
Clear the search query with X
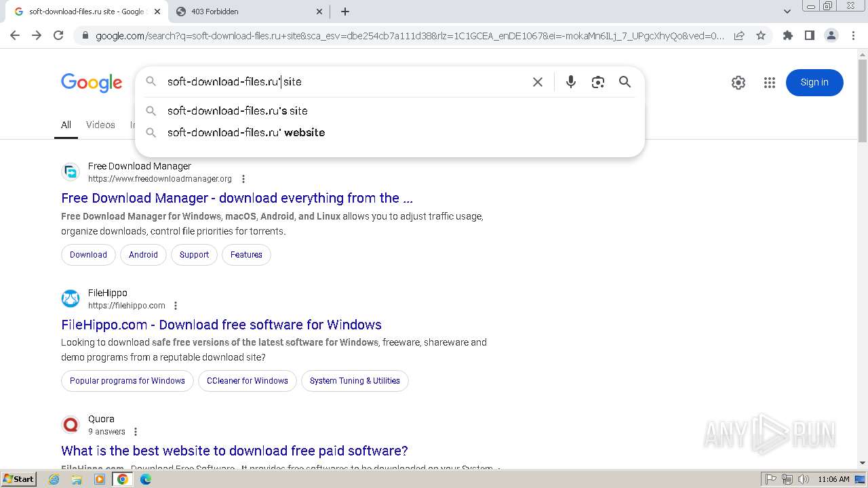538,82
